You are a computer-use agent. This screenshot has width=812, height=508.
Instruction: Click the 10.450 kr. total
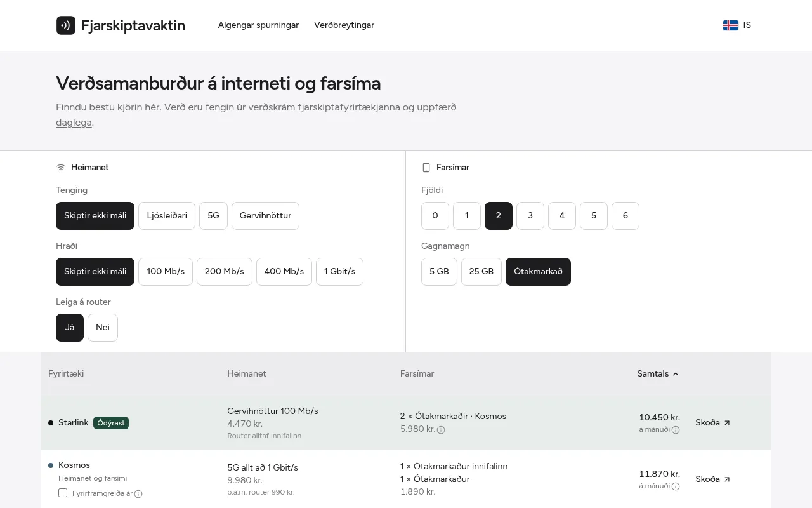[660, 418]
